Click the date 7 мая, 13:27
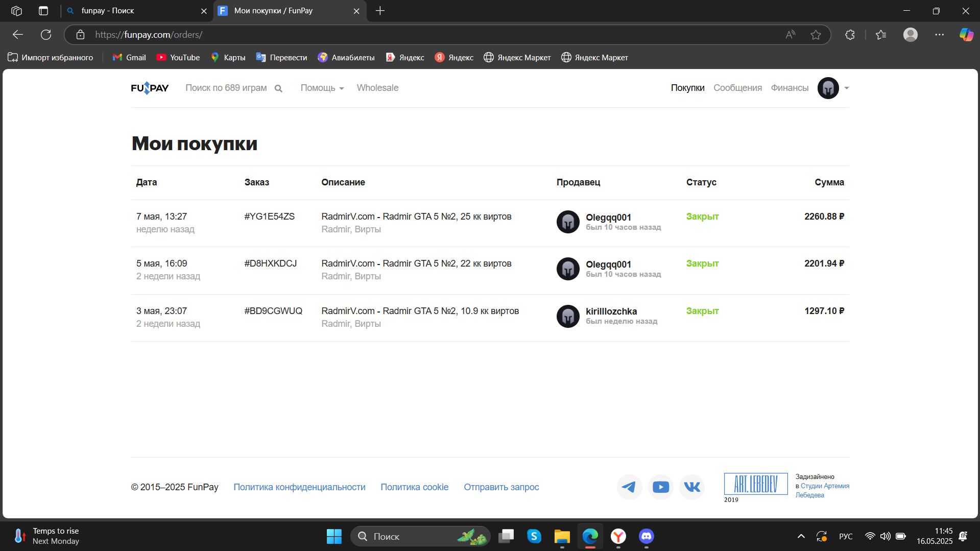 point(161,217)
